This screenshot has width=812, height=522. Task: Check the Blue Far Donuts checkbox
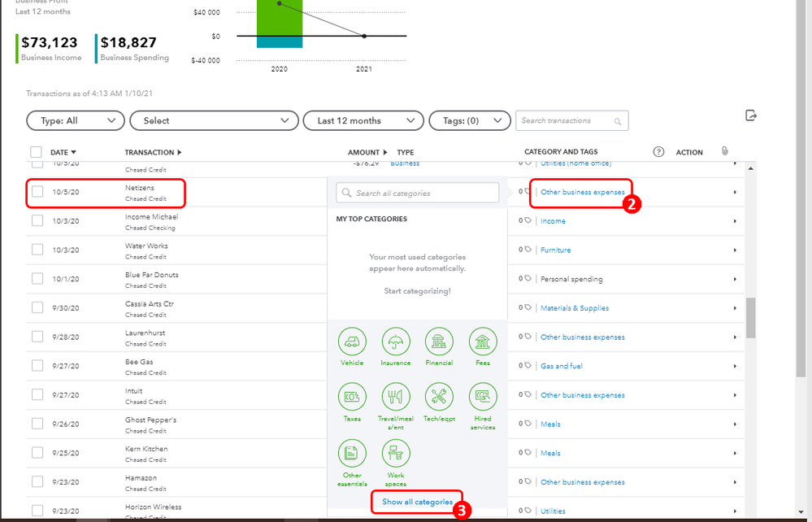click(37, 279)
